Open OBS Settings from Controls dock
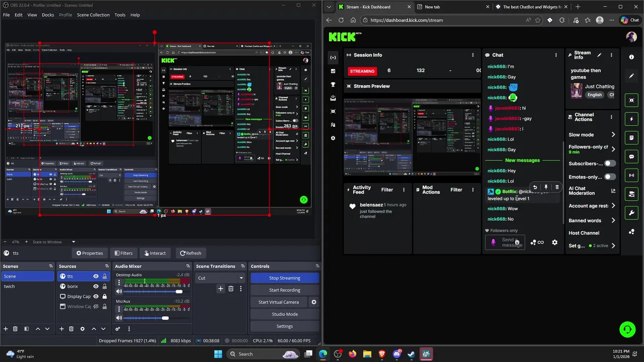 (x=285, y=326)
